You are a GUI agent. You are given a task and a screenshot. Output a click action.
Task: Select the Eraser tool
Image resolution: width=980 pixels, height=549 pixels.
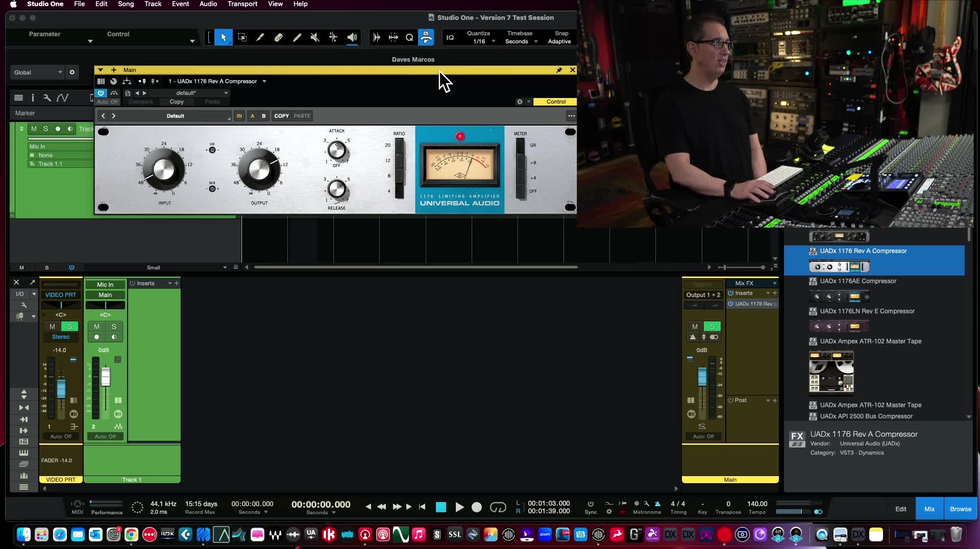[x=279, y=37]
